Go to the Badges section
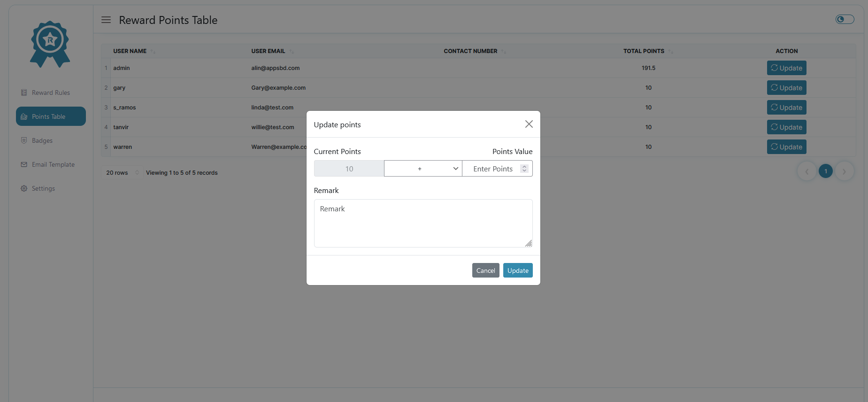This screenshot has height=402, width=868. (x=42, y=140)
